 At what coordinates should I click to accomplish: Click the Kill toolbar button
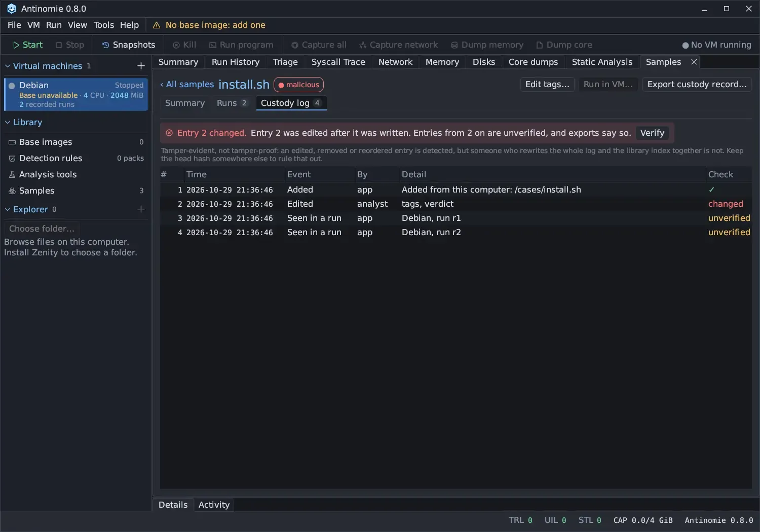[184, 45]
